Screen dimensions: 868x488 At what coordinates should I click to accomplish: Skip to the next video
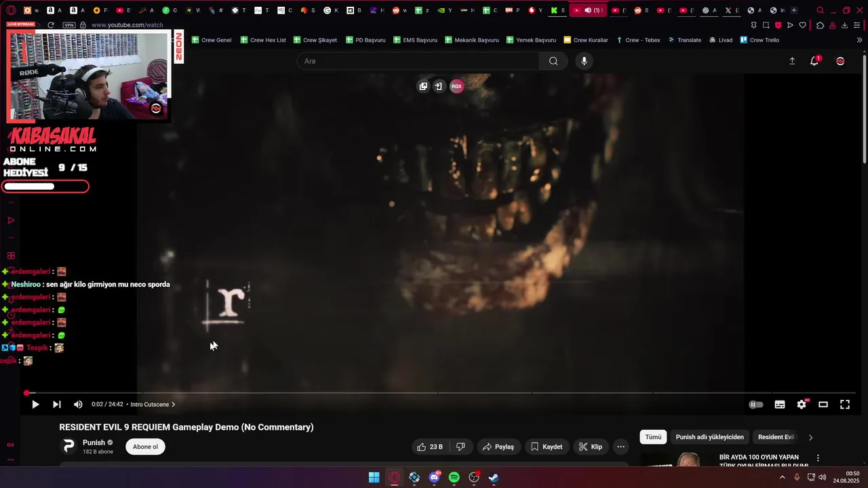click(x=57, y=405)
